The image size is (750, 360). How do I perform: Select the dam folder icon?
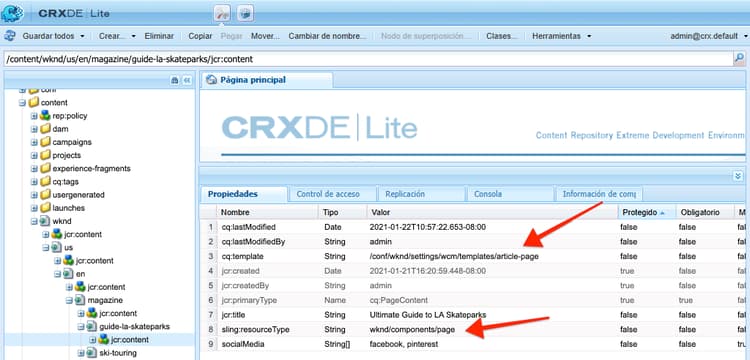[x=45, y=129]
